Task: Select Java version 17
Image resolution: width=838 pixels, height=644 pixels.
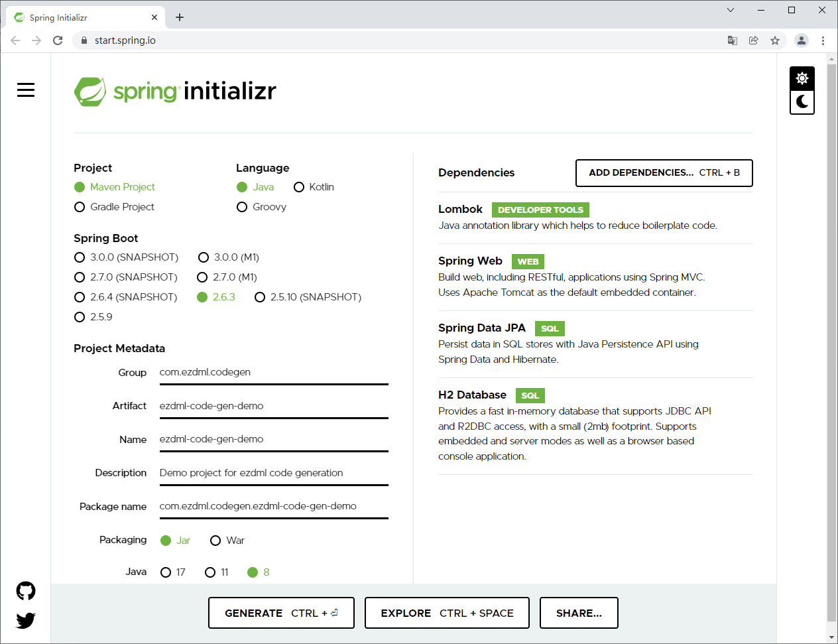Action: [x=173, y=572]
